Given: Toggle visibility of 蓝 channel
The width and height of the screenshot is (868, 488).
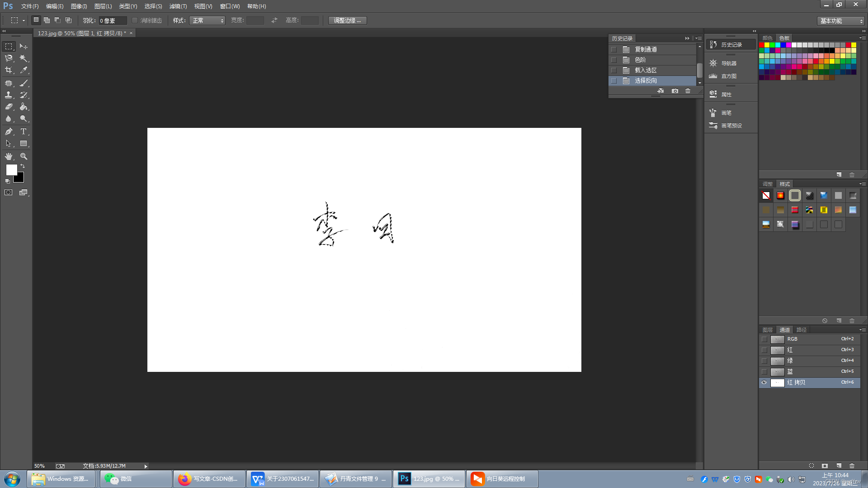Looking at the screenshot, I should tap(764, 372).
